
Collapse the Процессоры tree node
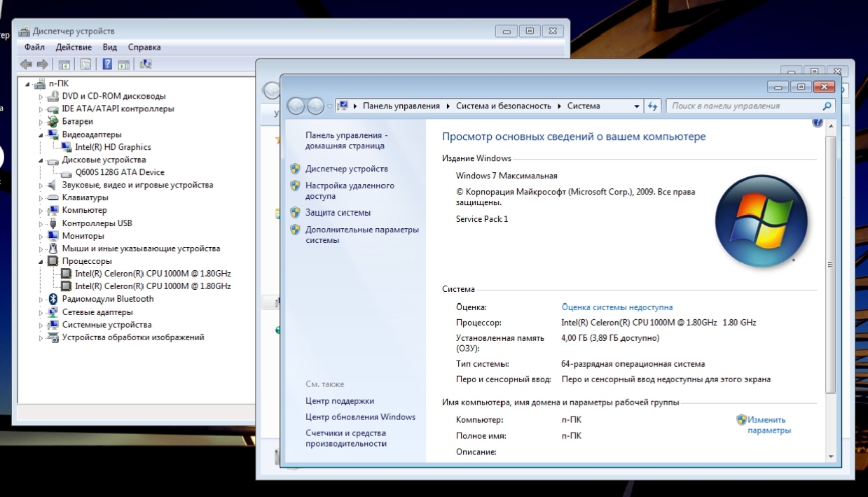[x=41, y=261]
